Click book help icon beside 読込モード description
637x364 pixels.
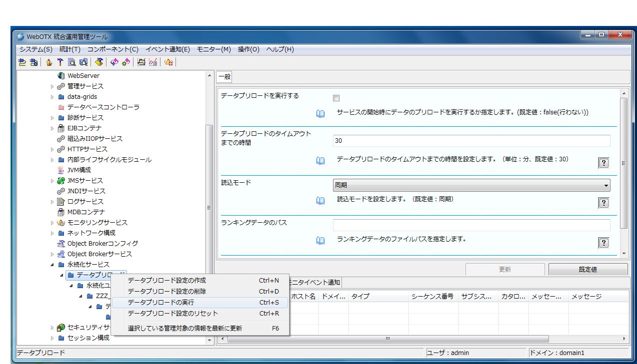click(320, 200)
